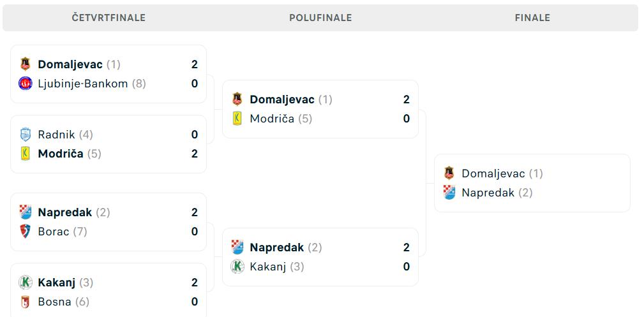Viewport: 644px width, 317px height.
Task: Open Radnik team name link
Action: tap(57, 135)
